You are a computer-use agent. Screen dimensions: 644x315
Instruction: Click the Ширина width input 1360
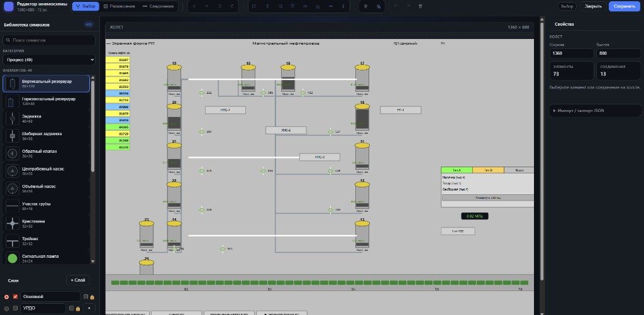pyautogui.click(x=572, y=53)
